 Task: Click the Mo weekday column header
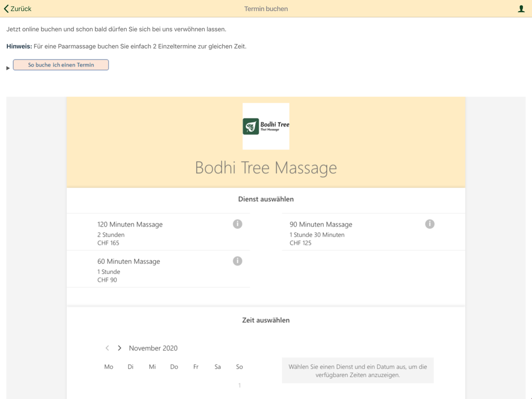[x=109, y=367]
